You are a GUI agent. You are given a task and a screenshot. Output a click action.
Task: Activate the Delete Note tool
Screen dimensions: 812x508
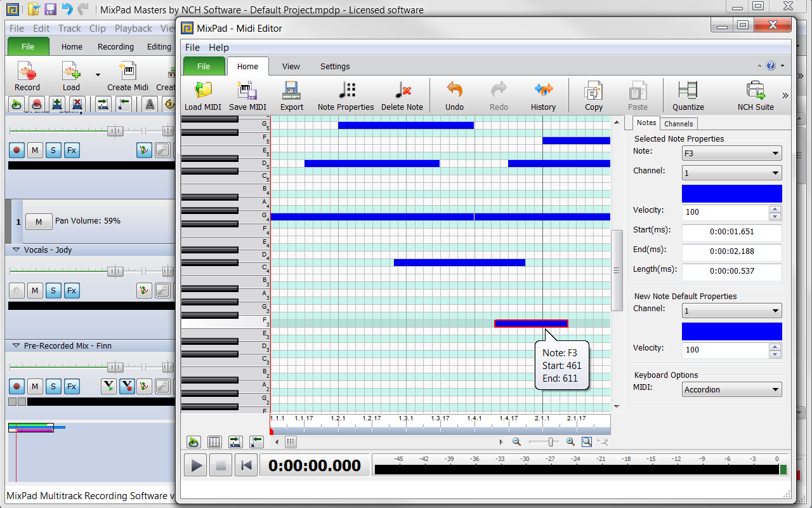point(402,95)
